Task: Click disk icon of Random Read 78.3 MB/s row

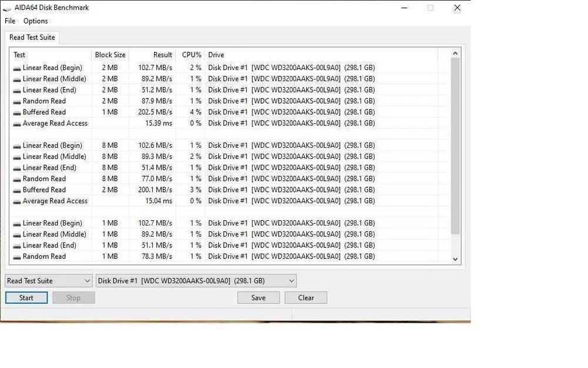Action: (17, 257)
